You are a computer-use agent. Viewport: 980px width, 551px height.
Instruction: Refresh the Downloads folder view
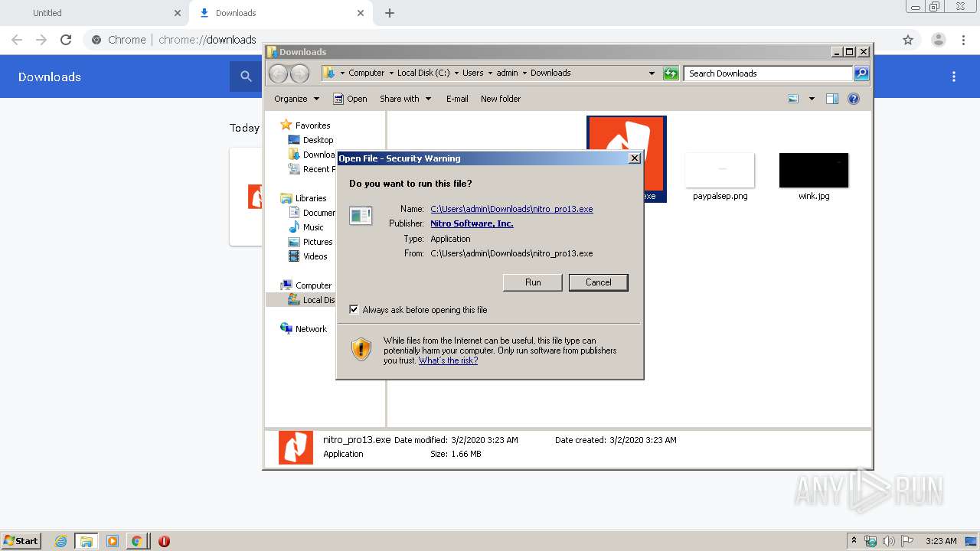pyautogui.click(x=671, y=73)
